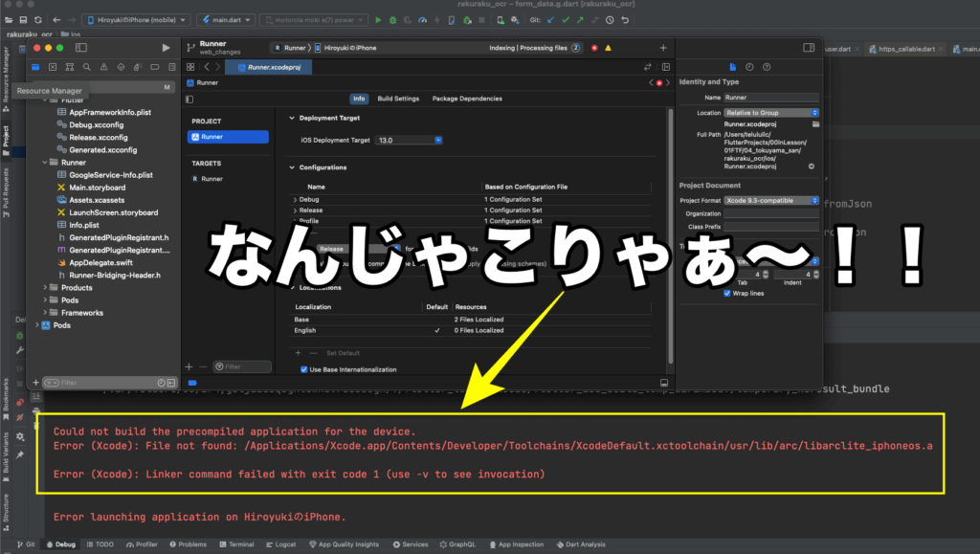
Task: Open the Problems tool window
Action: click(187, 544)
